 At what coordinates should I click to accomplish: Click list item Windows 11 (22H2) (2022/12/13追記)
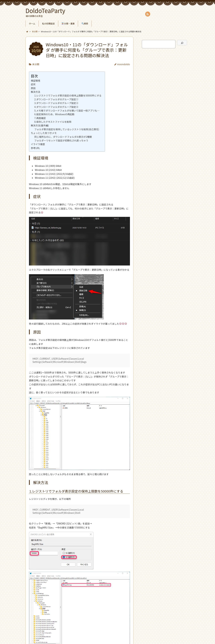55,178
